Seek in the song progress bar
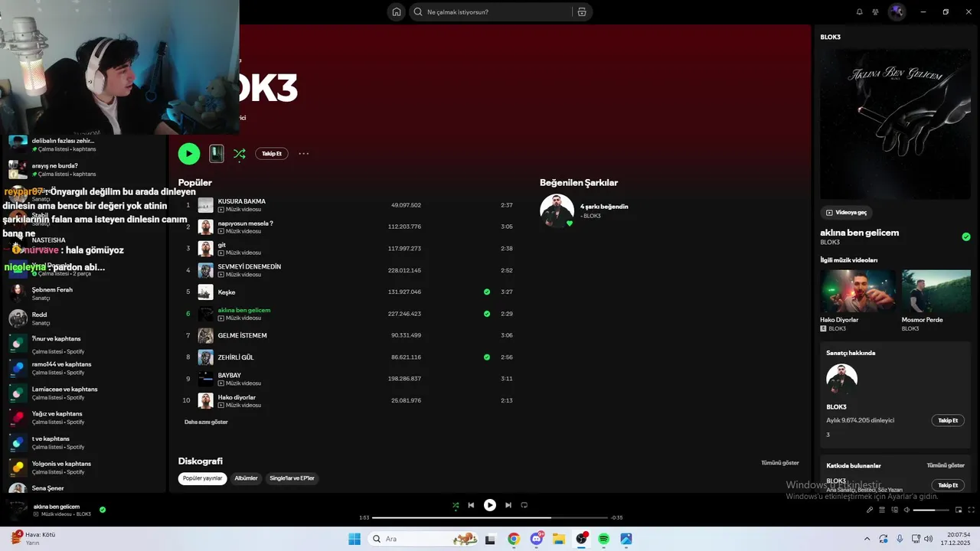The image size is (980, 551). [x=490, y=517]
